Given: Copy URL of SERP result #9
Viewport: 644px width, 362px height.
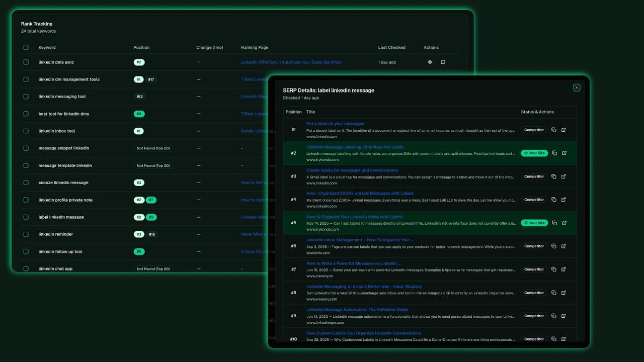Looking at the screenshot, I should click(553, 316).
